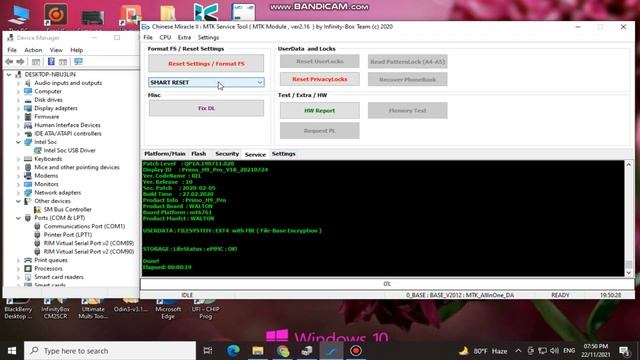The width and height of the screenshot is (640, 360).
Task: Click the log console vertical scrollbar
Action: tap(629, 218)
